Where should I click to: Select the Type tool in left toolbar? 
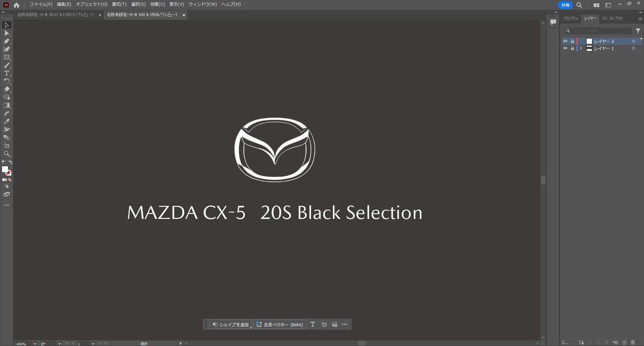(7, 73)
